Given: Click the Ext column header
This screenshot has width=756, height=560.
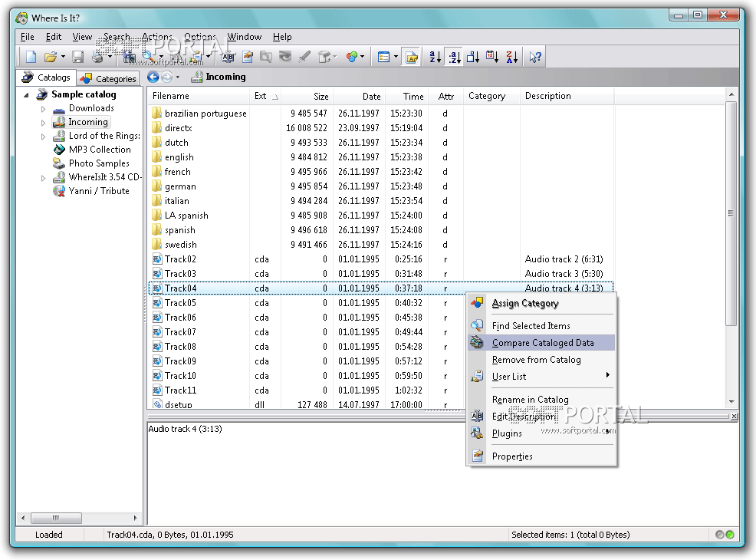Looking at the screenshot, I should 265,96.
